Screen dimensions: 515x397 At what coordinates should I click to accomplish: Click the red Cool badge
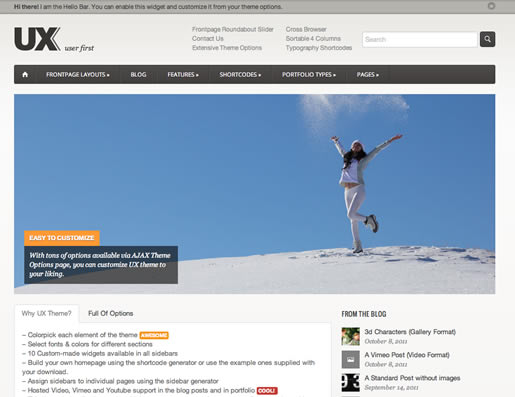tap(267, 390)
